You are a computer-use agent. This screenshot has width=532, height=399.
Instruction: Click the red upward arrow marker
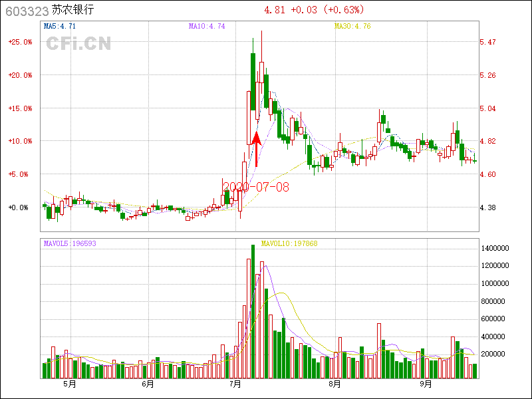point(257,149)
